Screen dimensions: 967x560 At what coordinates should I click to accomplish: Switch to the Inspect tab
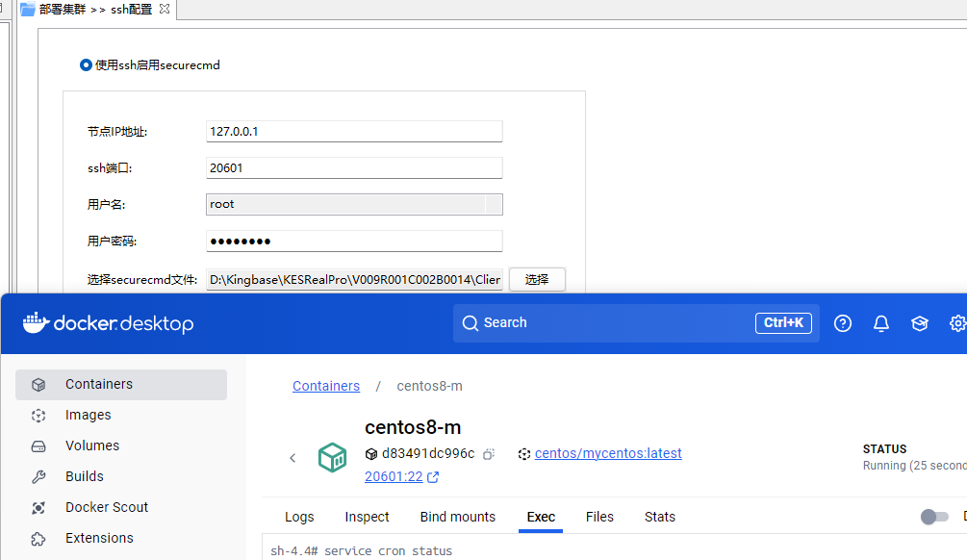pos(367,517)
